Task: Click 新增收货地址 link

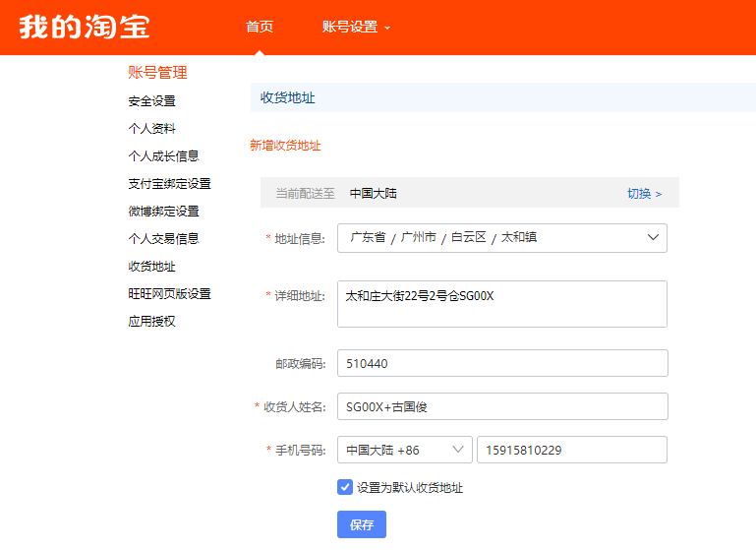Action: pos(285,146)
